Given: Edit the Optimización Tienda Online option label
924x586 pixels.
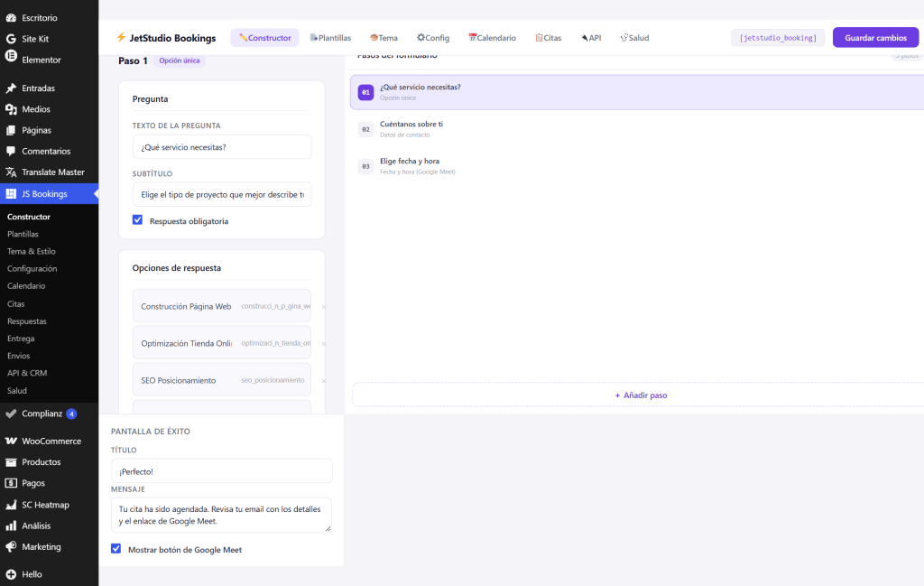Looking at the screenshot, I should click(186, 344).
